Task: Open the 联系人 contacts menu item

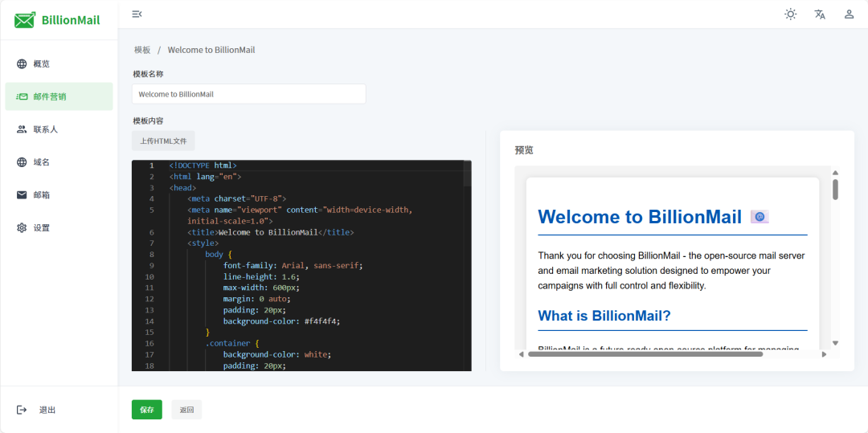Action: pos(59,129)
